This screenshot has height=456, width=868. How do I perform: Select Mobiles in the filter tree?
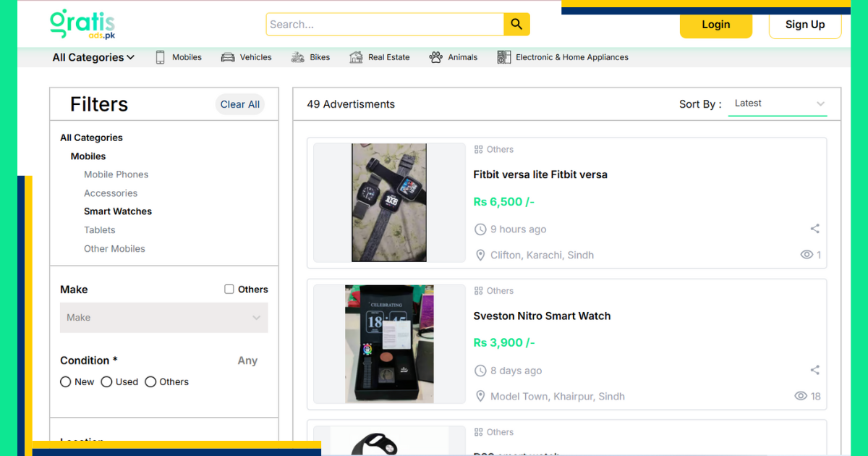(x=88, y=156)
